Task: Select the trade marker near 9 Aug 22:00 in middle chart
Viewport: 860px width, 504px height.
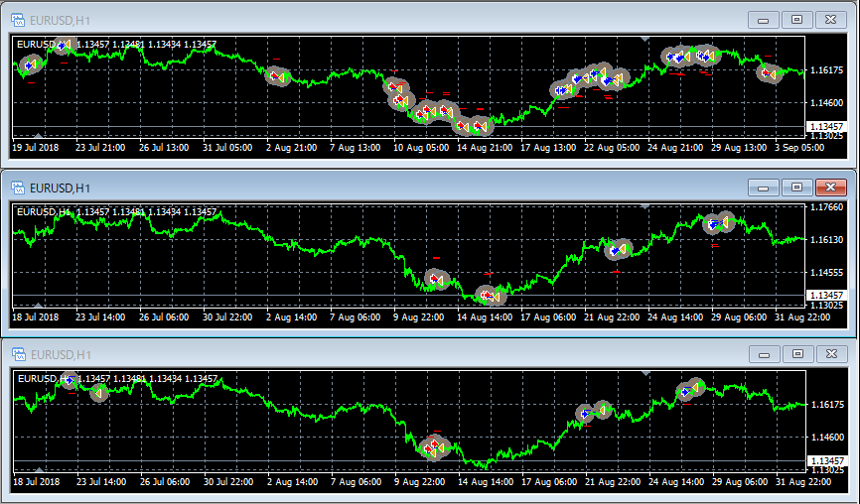Action: pos(437,280)
